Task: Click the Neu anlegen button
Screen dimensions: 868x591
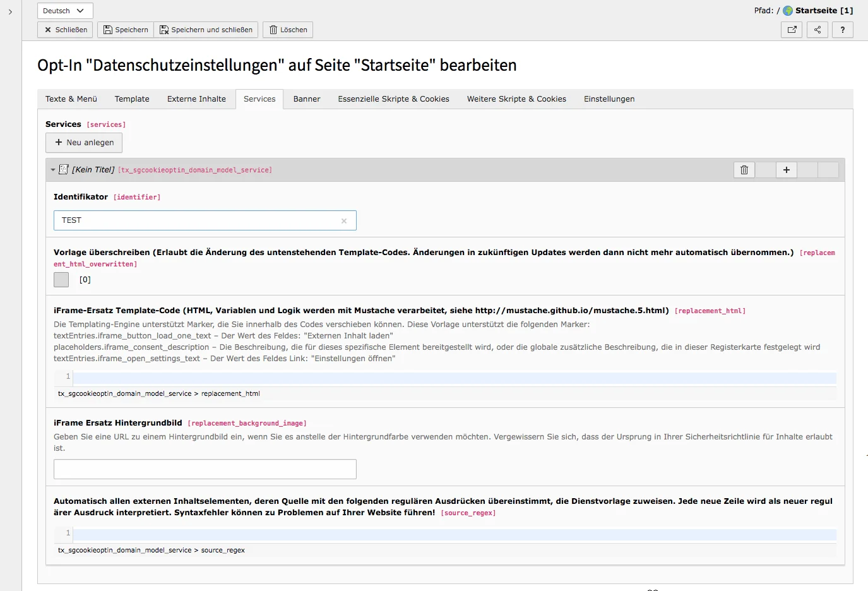Action: 83,142
